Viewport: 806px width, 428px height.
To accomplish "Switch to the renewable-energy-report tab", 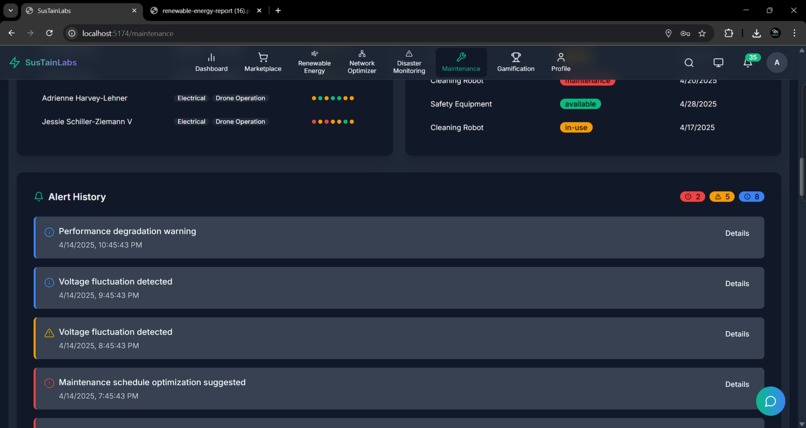I will (x=206, y=11).
